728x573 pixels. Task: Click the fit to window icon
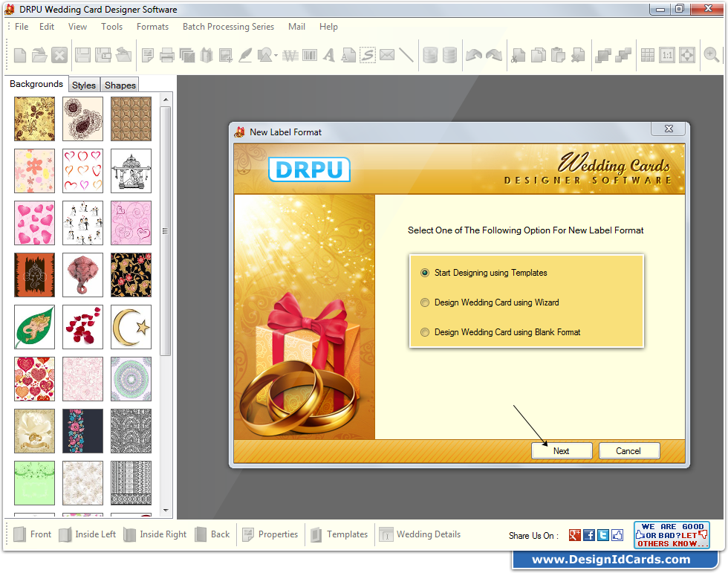click(687, 55)
